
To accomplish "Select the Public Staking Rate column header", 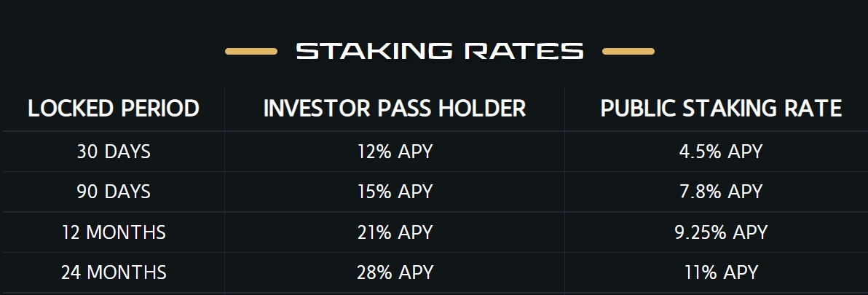I will click(722, 109).
